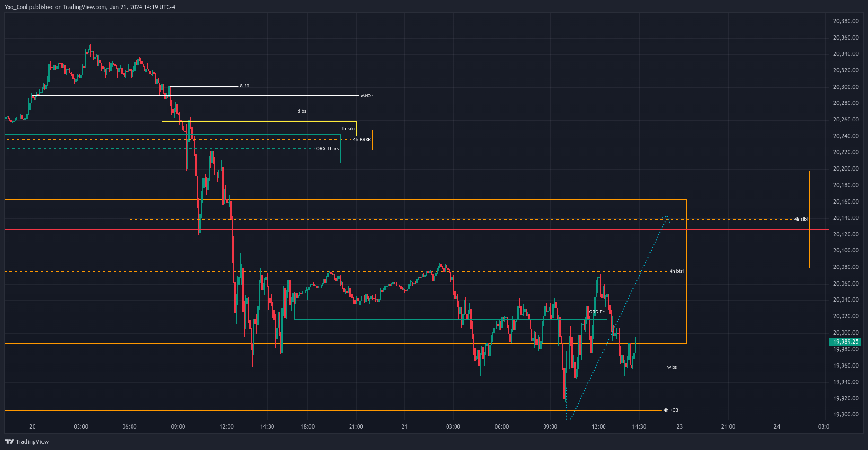Click price axis value 20,140.00
This screenshot has width=868, height=450.
click(x=846, y=218)
